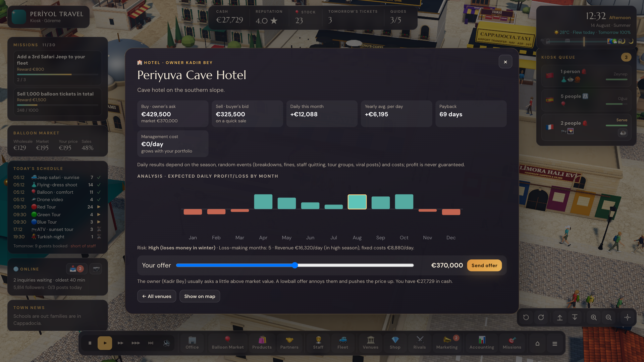
Task: Send the offer to Kadir Bey
Action: pos(484,265)
